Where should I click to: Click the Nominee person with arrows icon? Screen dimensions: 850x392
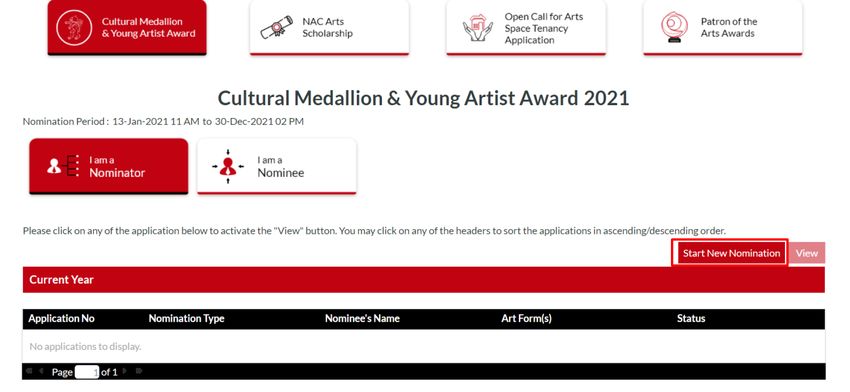tap(228, 166)
